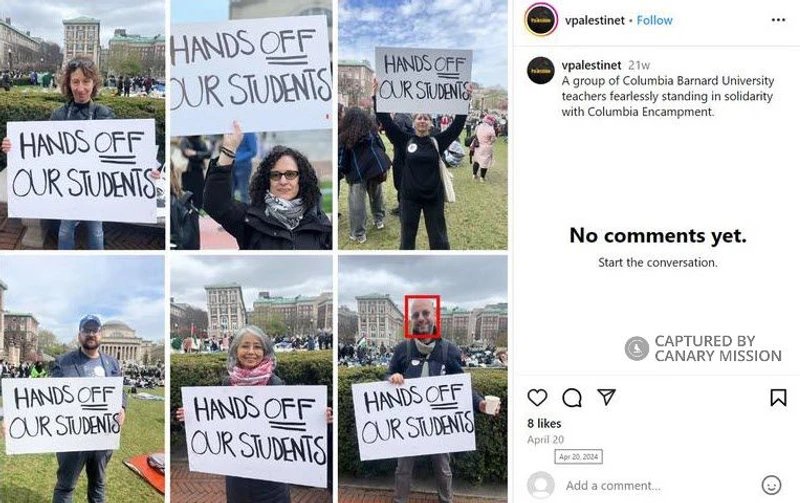This screenshot has width=800, height=503.
Task: View the list of 8 likes
Action: coord(544,423)
